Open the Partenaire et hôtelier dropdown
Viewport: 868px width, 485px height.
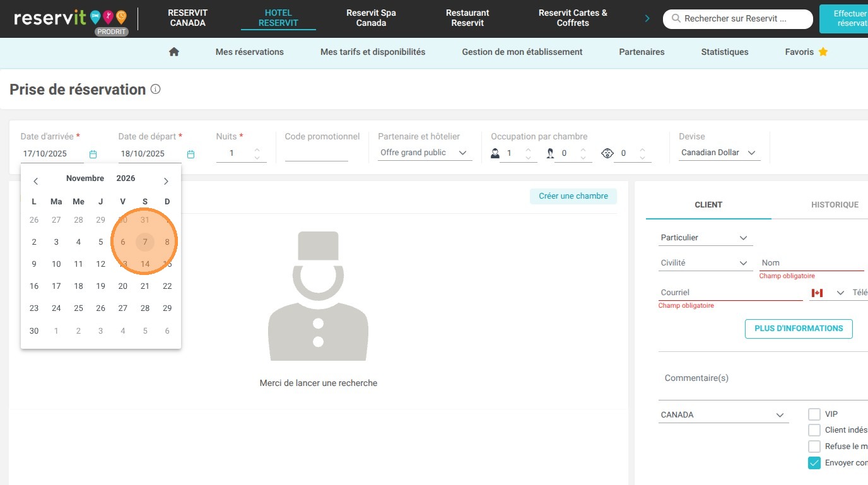pyautogui.click(x=425, y=153)
